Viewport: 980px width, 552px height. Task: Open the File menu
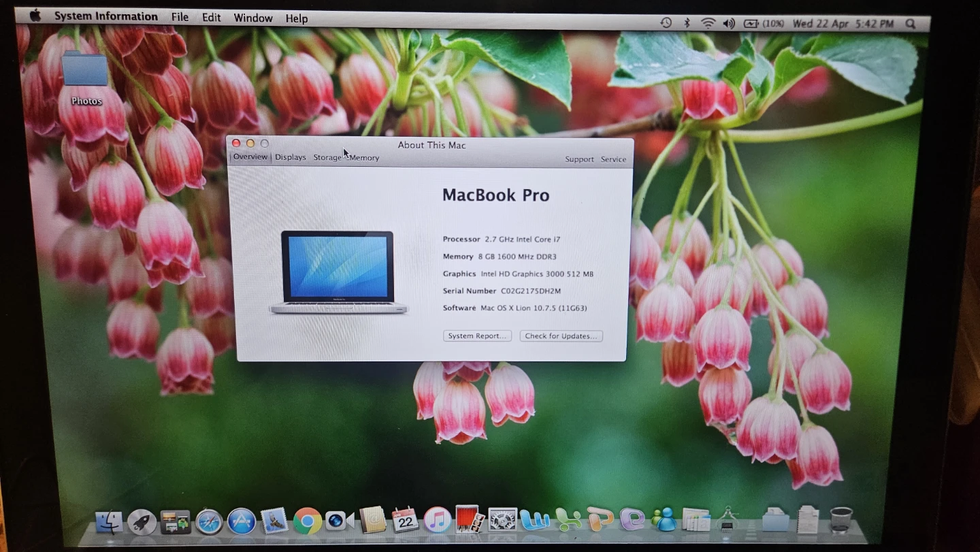pyautogui.click(x=180, y=18)
